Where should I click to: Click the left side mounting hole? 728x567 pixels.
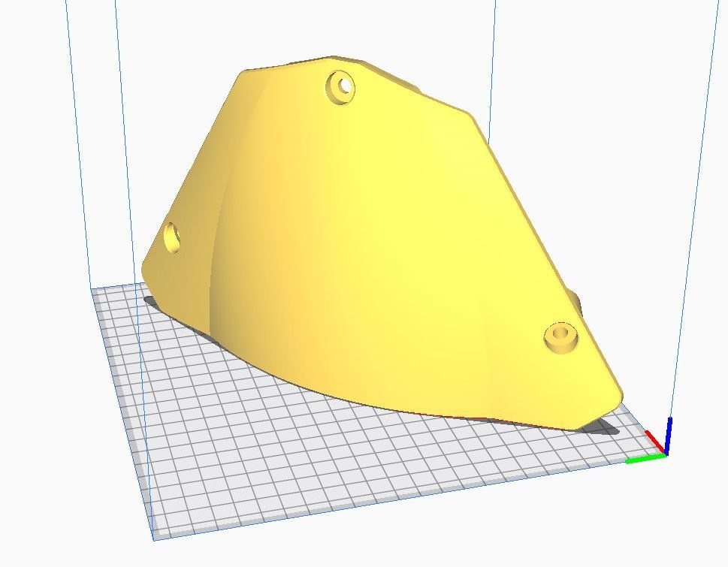(x=172, y=238)
